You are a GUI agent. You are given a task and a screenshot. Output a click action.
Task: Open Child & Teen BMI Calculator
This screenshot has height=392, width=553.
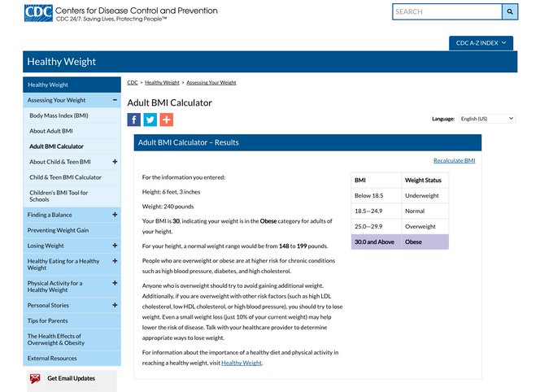coord(72,177)
